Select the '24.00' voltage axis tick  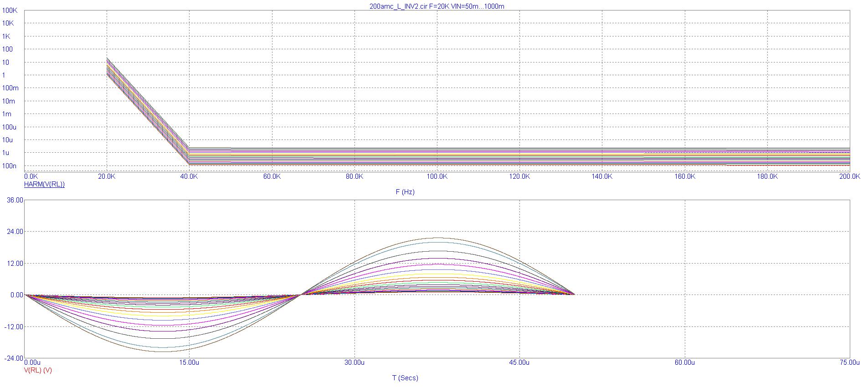pos(15,232)
